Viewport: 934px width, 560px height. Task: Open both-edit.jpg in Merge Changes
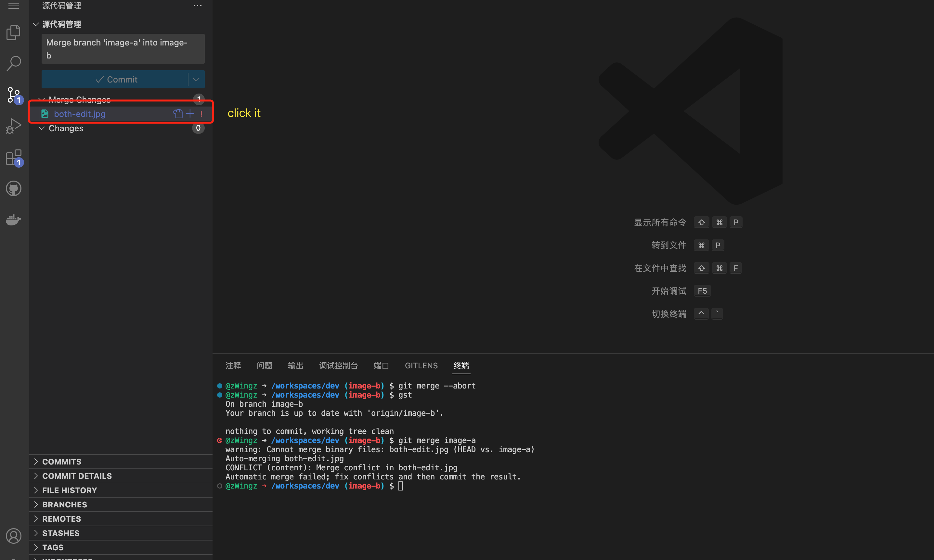tap(121, 114)
